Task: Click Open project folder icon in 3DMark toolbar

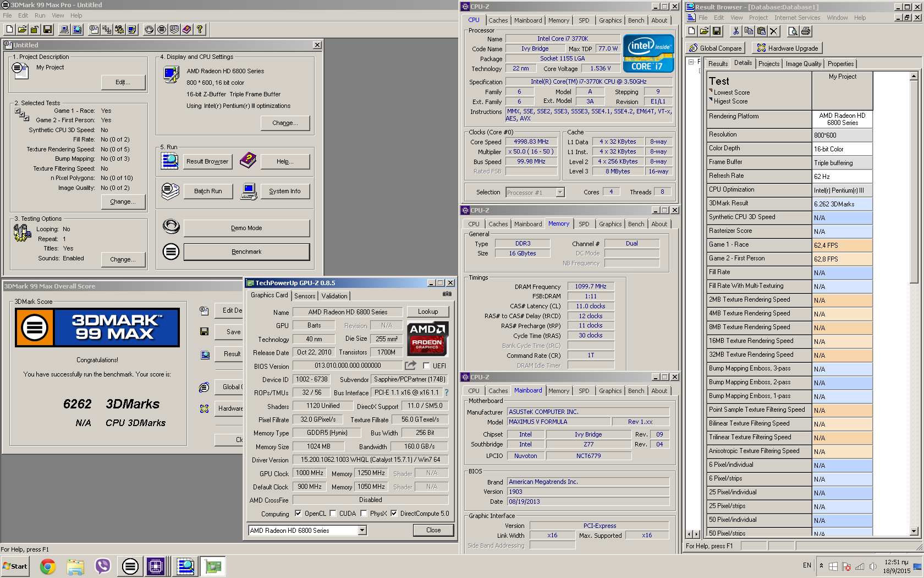Action: tap(23, 30)
